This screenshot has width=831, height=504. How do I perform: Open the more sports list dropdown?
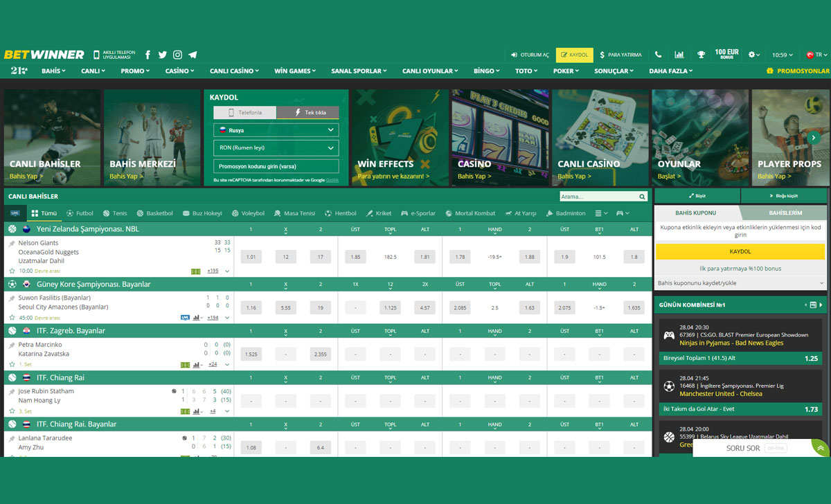tap(601, 213)
